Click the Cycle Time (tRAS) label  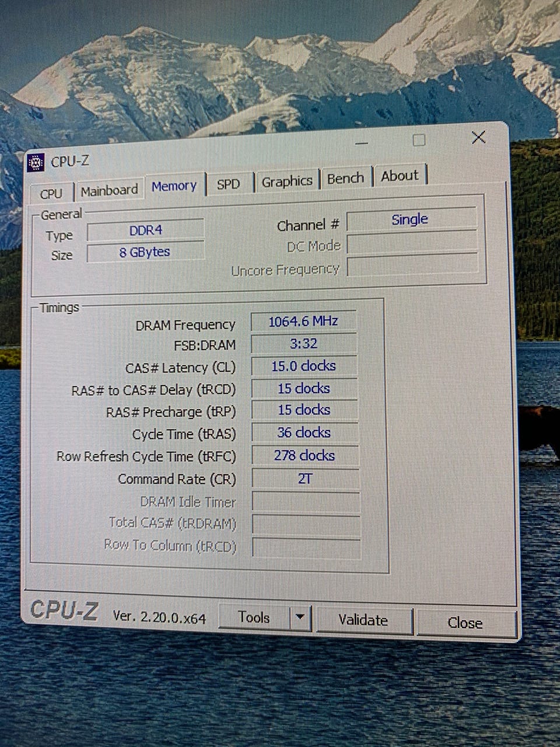coord(184,434)
